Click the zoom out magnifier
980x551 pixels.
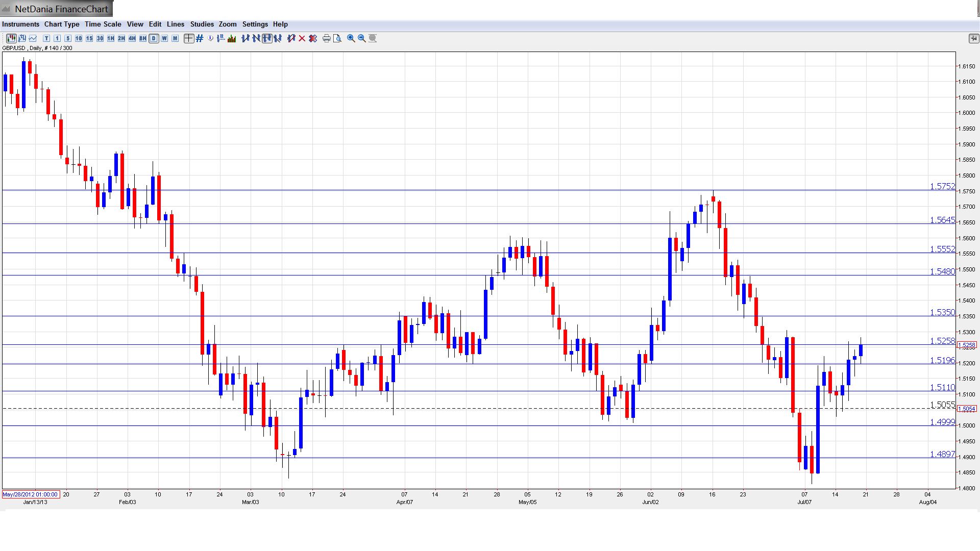pos(362,38)
